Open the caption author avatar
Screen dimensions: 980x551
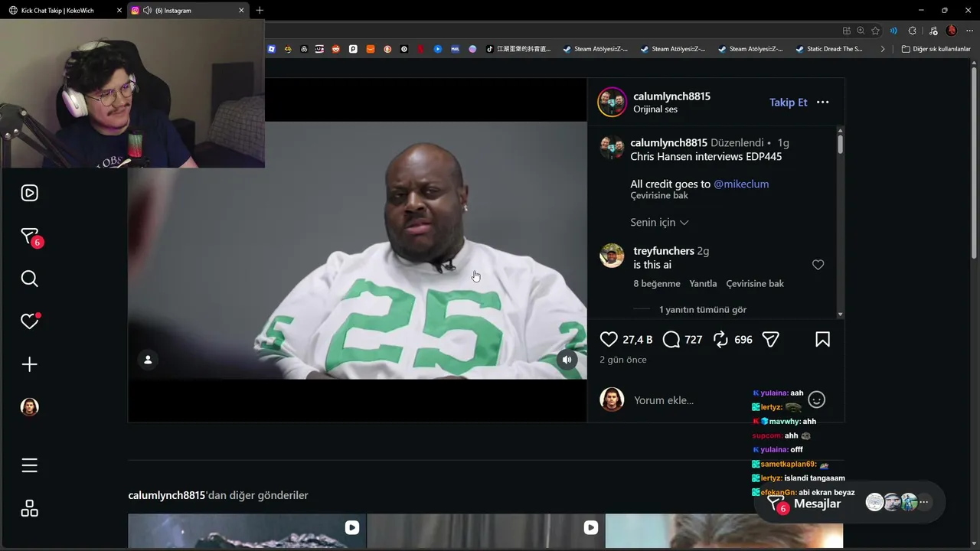click(612, 147)
